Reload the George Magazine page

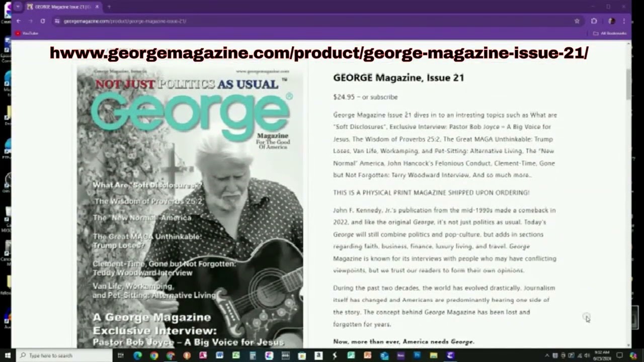[43, 21]
